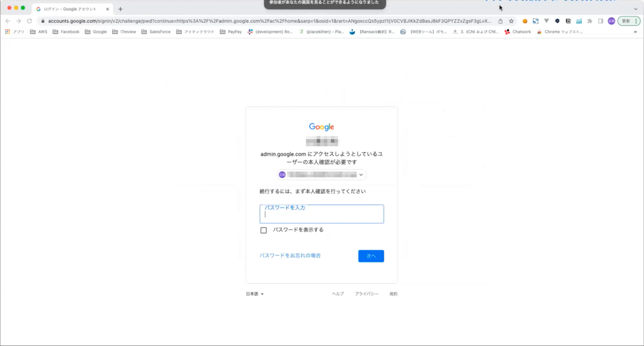Click the blue 次へ button
The height and width of the screenshot is (346, 644).
pyautogui.click(x=371, y=256)
